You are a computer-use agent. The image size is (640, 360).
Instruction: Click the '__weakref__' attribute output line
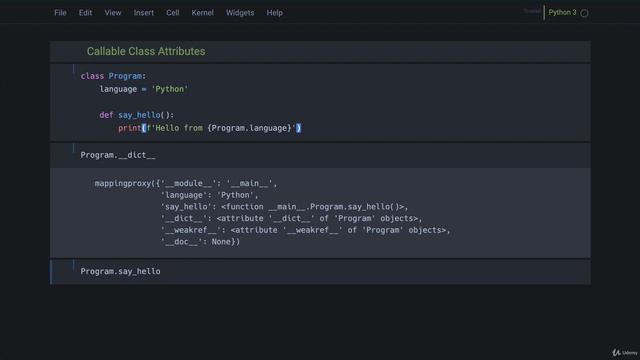pos(306,230)
